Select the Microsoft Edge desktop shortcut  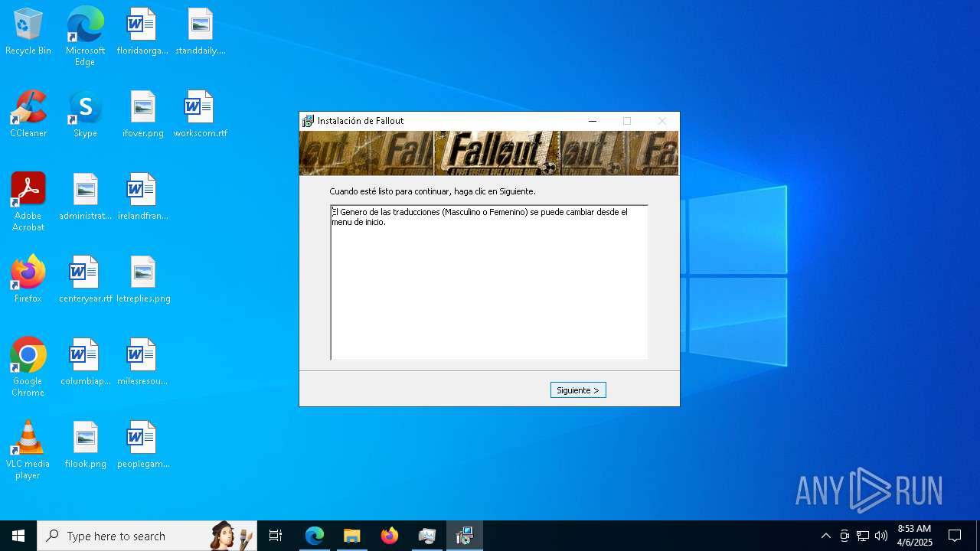[85, 37]
